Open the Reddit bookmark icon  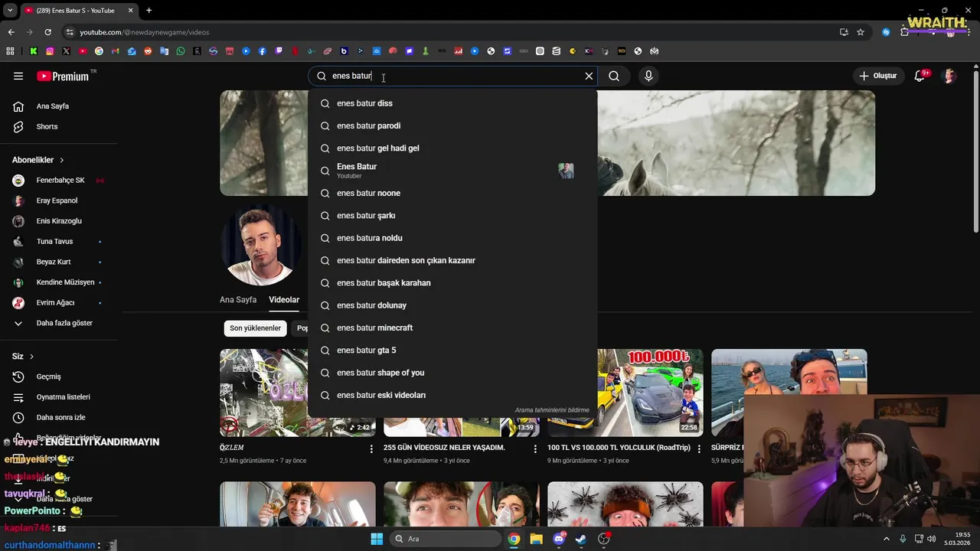pyautogui.click(x=148, y=51)
